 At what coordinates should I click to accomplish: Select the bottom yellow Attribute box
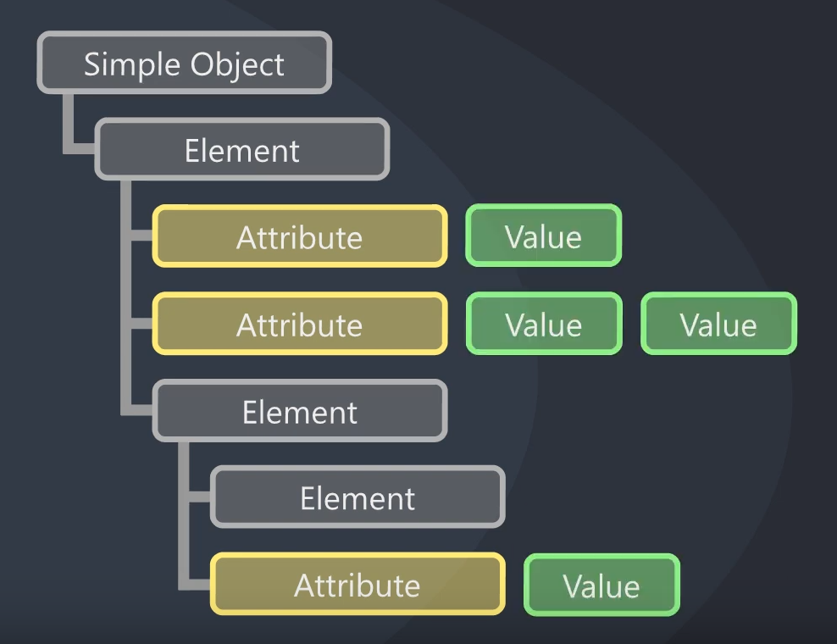358,584
